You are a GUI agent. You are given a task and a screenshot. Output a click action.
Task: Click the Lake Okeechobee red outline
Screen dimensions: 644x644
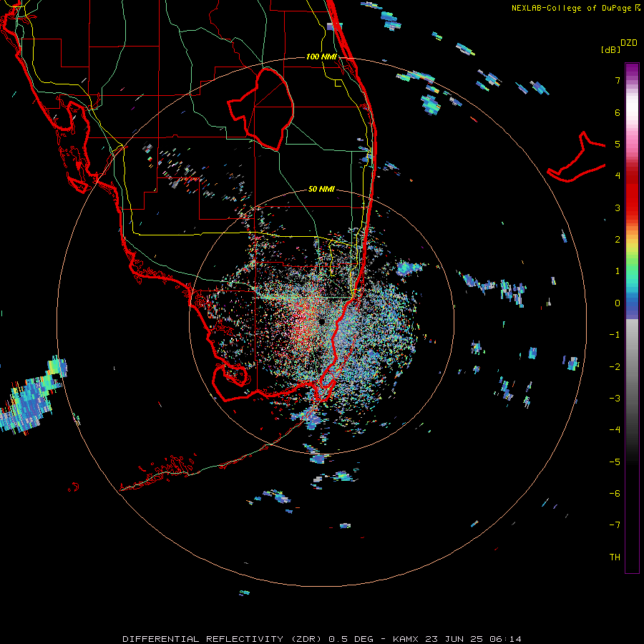pyautogui.click(x=261, y=109)
